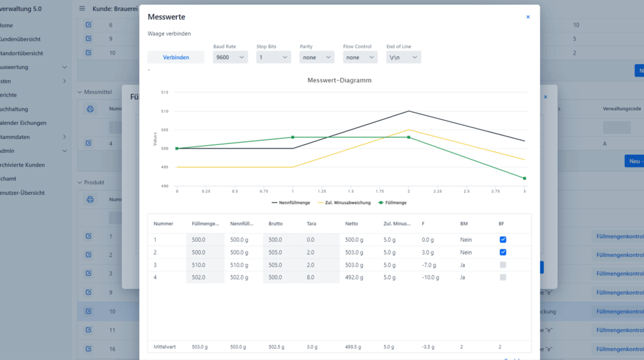Close the Messwerte dialog with the X
The image size is (644, 360).
528,17
